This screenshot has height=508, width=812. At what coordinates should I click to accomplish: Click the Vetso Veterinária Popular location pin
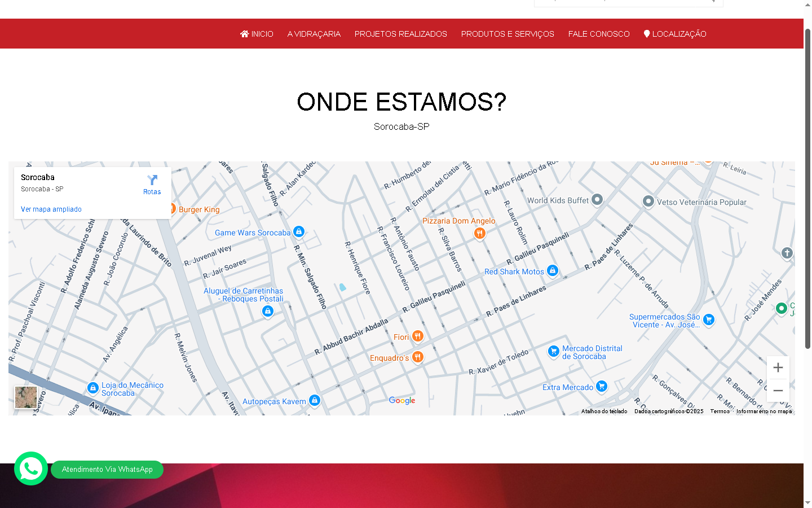[x=648, y=201]
